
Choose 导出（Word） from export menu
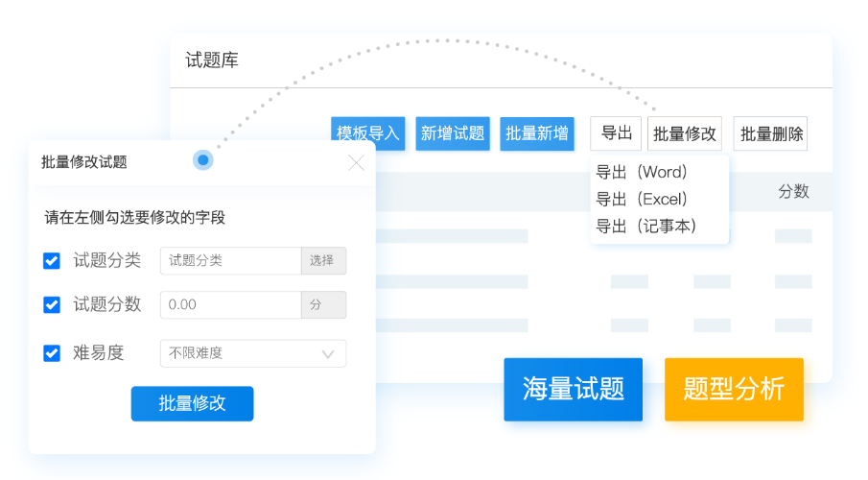642,173
